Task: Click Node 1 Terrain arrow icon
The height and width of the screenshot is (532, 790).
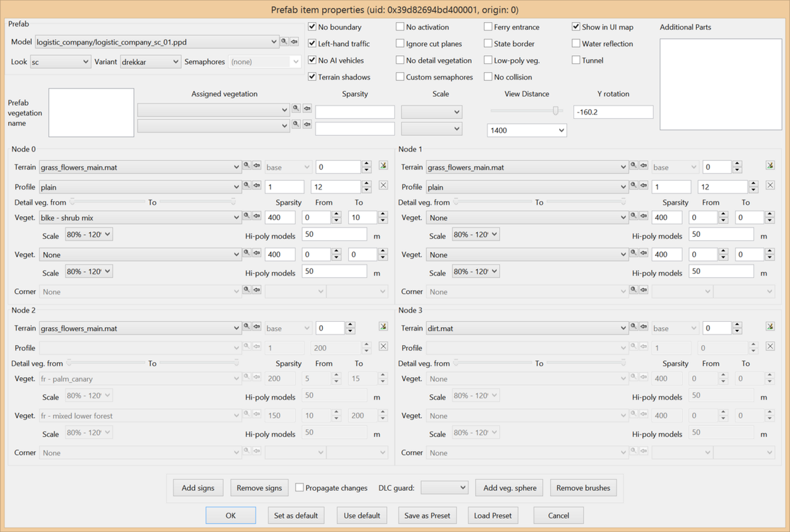Action: coord(644,165)
